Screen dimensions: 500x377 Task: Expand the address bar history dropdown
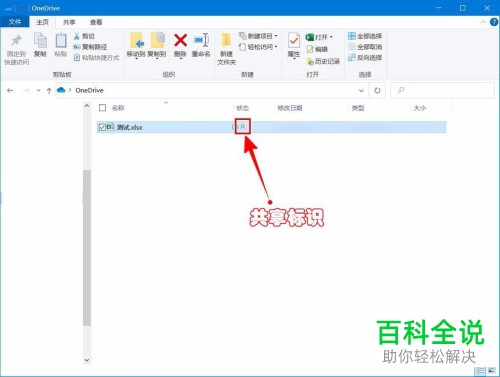[361, 90]
